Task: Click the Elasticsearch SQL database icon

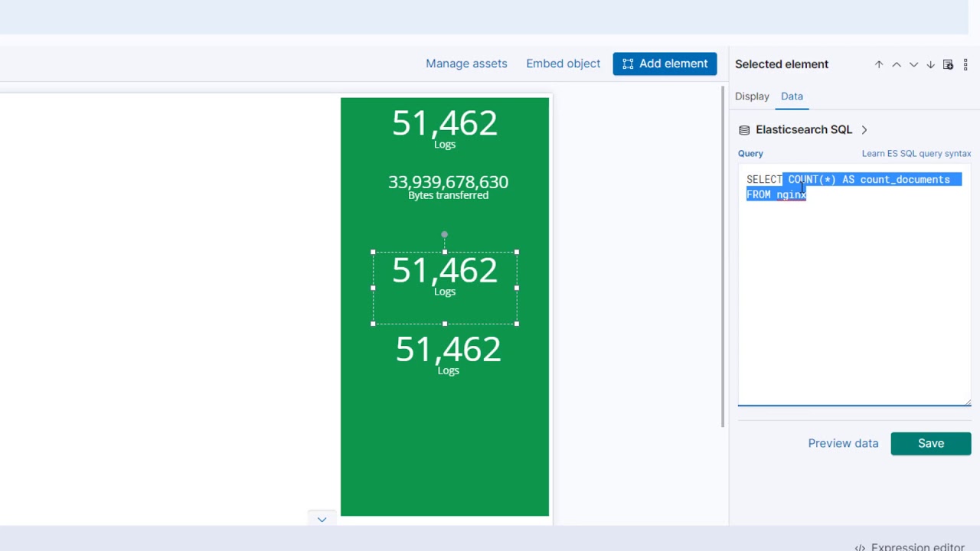Action: click(x=744, y=130)
